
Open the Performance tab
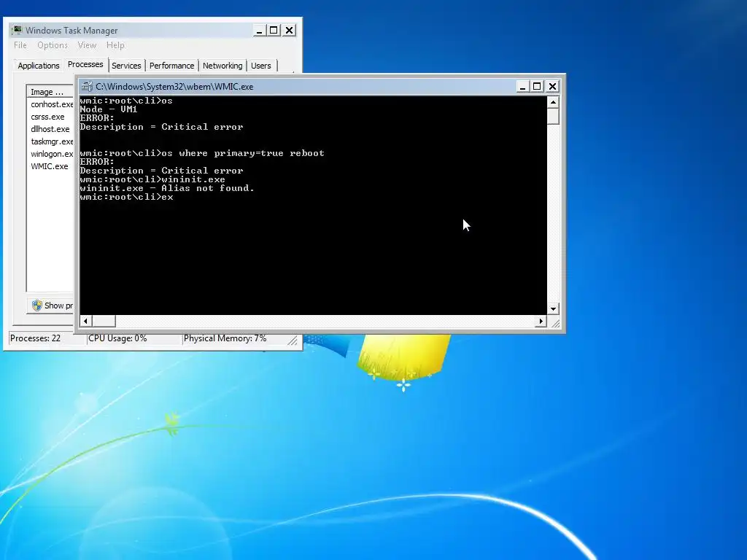coord(171,66)
